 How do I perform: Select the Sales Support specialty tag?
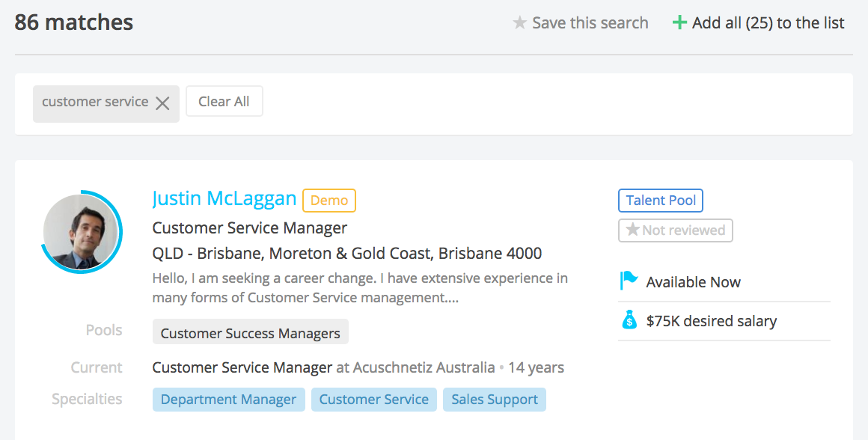(x=494, y=400)
